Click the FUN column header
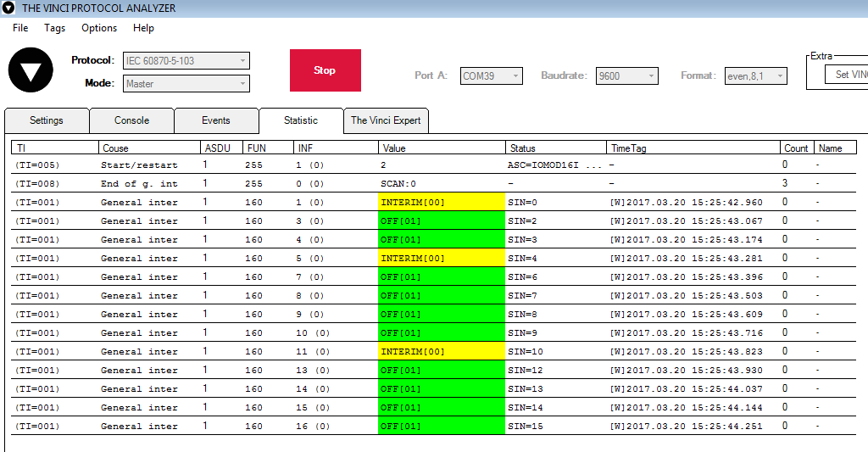The height and width of the screenshot is (452, 868). 268,148
